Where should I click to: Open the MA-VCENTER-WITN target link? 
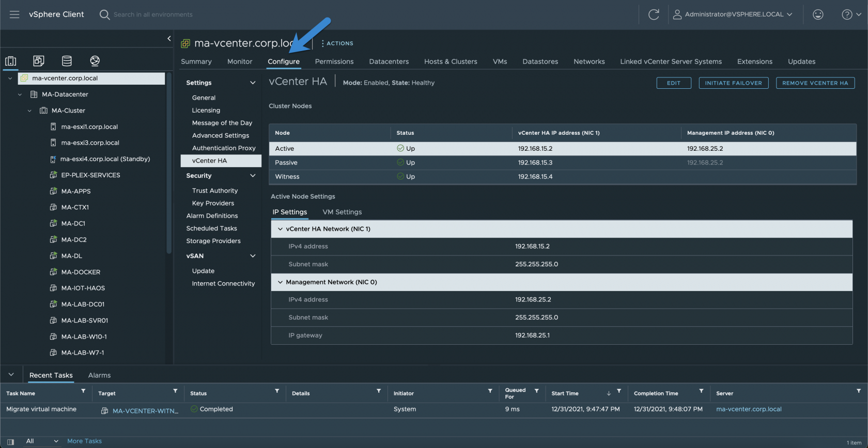pos(145,411)
